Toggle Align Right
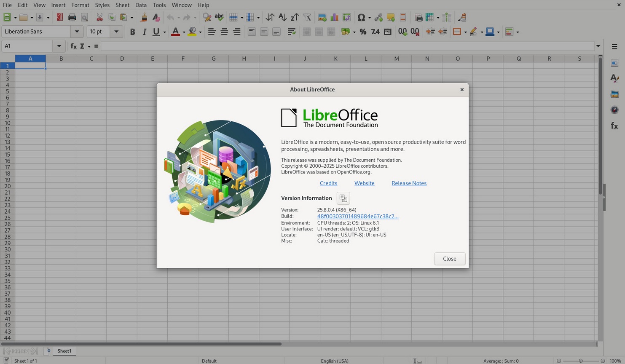This screenshot has height=364, width=625. pyautogui.click(x=237, y=32)
